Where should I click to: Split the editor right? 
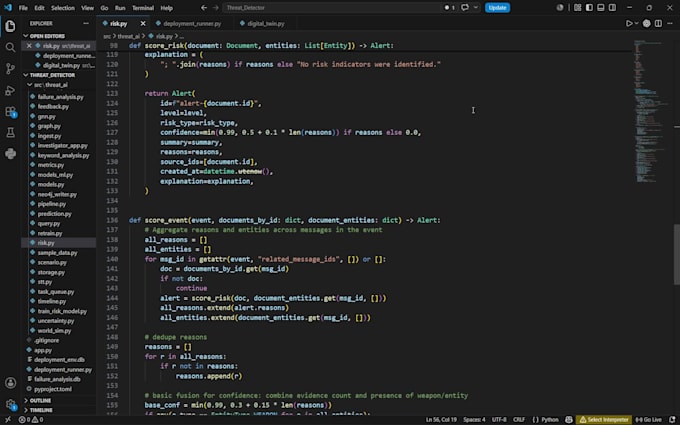[658, 23]
